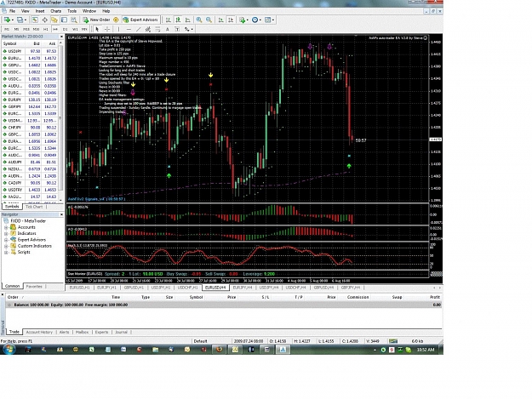
Task: Expand Accounts node in Navigator
Action: click(6, 227)
